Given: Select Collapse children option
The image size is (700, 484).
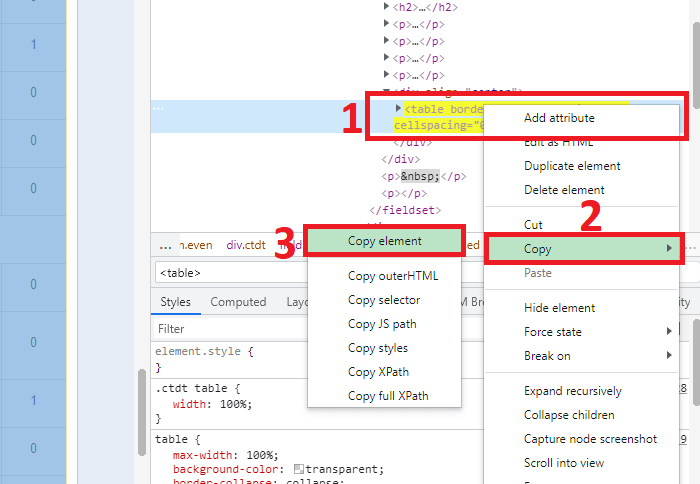Looking at the screenshot, I should click(569, 415).
